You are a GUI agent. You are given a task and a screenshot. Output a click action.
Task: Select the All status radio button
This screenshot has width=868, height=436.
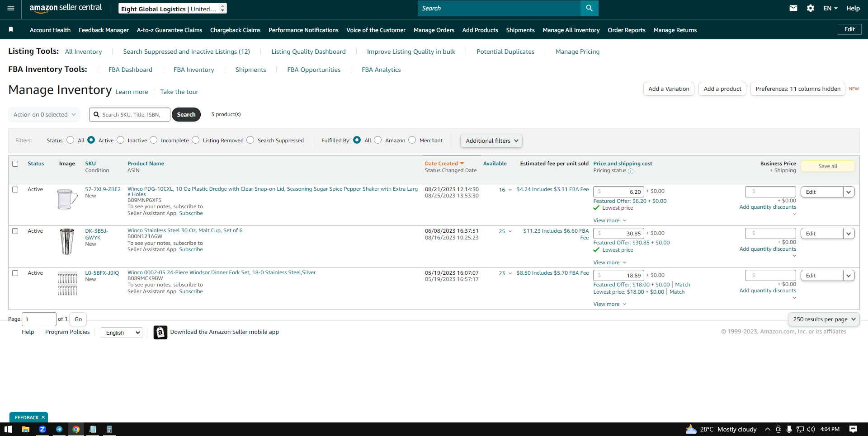70,140
